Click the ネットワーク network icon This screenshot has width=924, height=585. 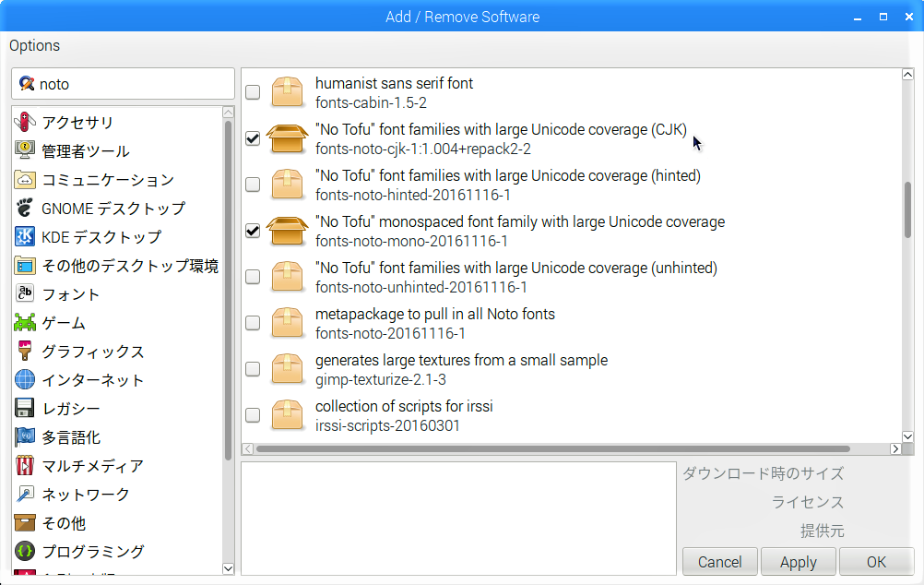(25, 495)
